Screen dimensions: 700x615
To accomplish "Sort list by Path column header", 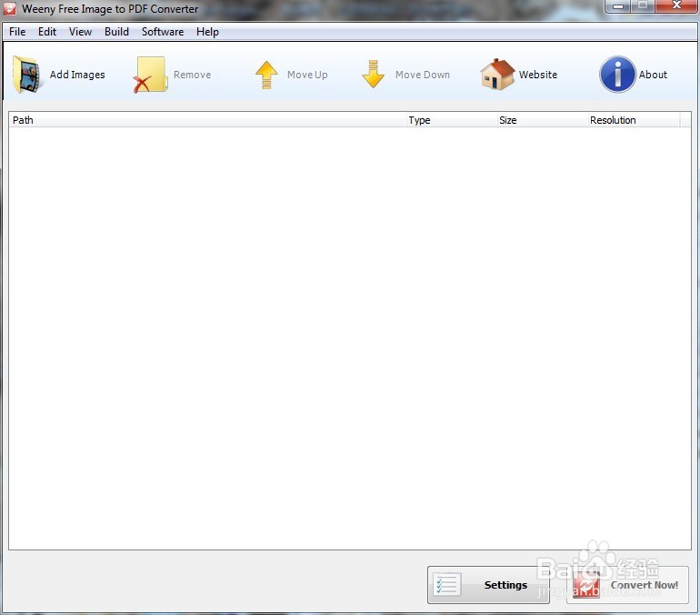I will (207, 120).
